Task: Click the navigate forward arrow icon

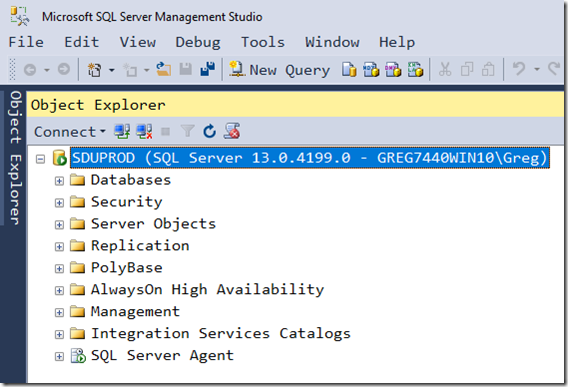Action: click(64, 69)
